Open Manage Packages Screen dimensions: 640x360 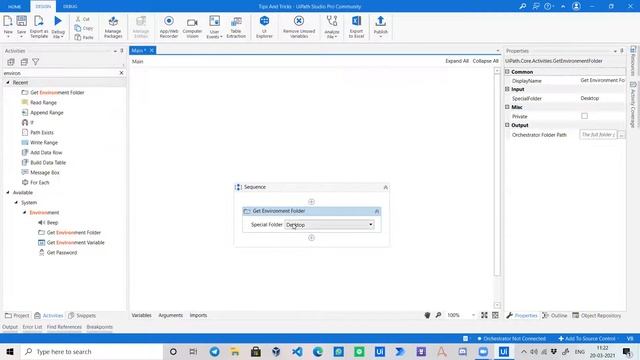coord(113,27)
